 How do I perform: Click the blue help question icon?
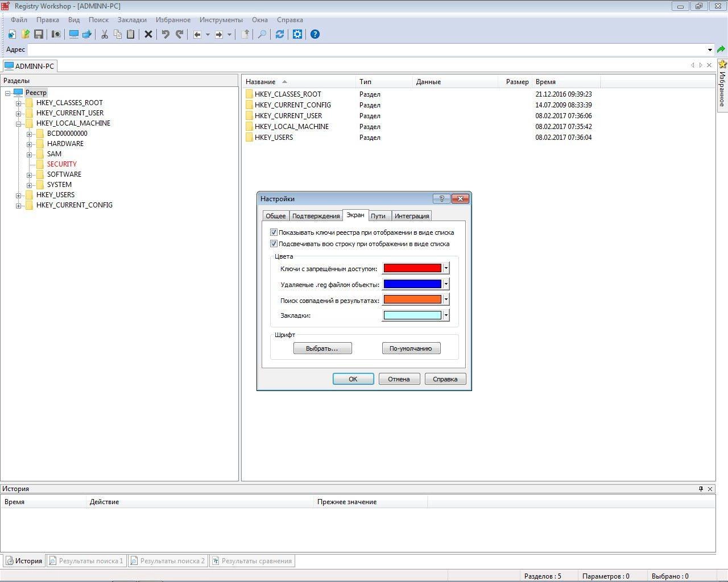[315, 34]
